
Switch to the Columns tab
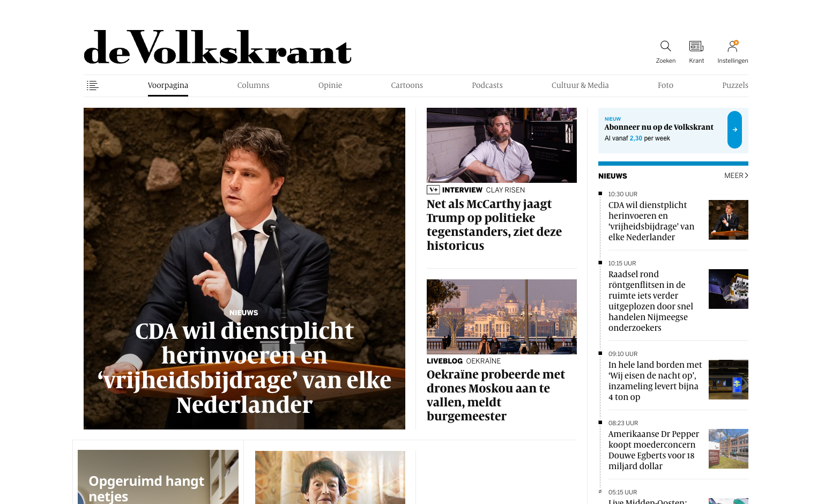(x=253, y=85)
